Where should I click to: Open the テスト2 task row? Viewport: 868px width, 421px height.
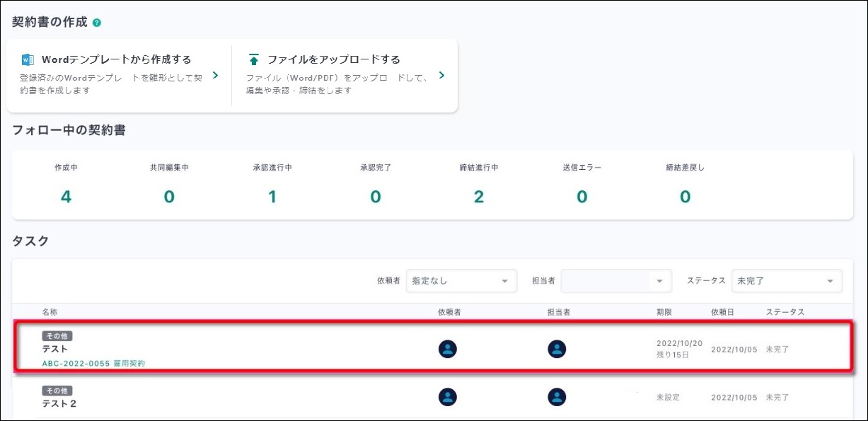(x=59, y=403)
